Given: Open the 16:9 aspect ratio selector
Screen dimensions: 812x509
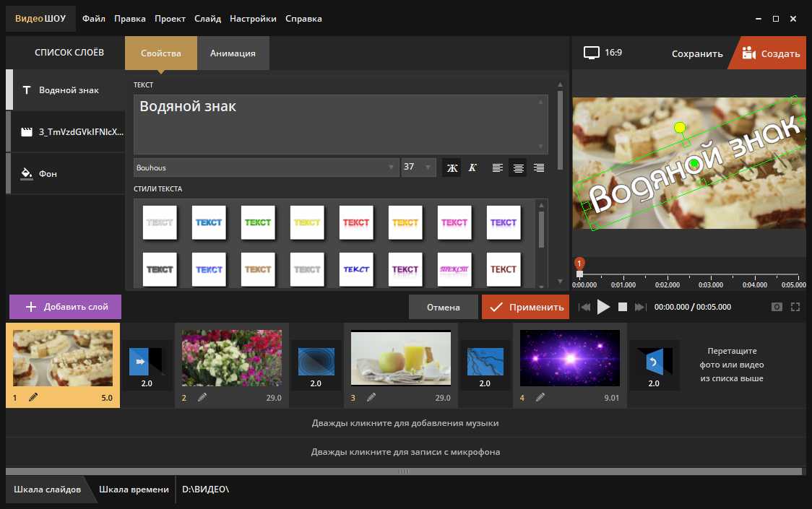Looking at the screenshot, I should [x=603, y=53].
